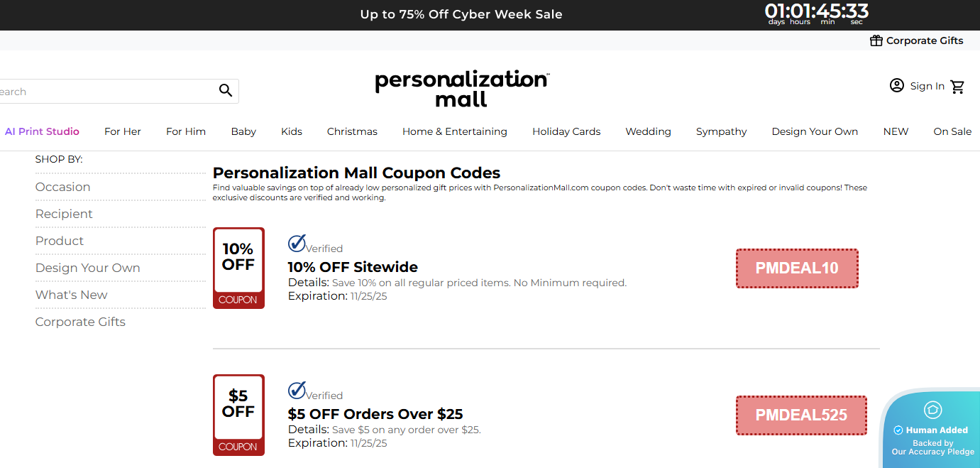Click the PMDEAL525 code button
This screenshot has width=980, height=468.
pos(801,415)
